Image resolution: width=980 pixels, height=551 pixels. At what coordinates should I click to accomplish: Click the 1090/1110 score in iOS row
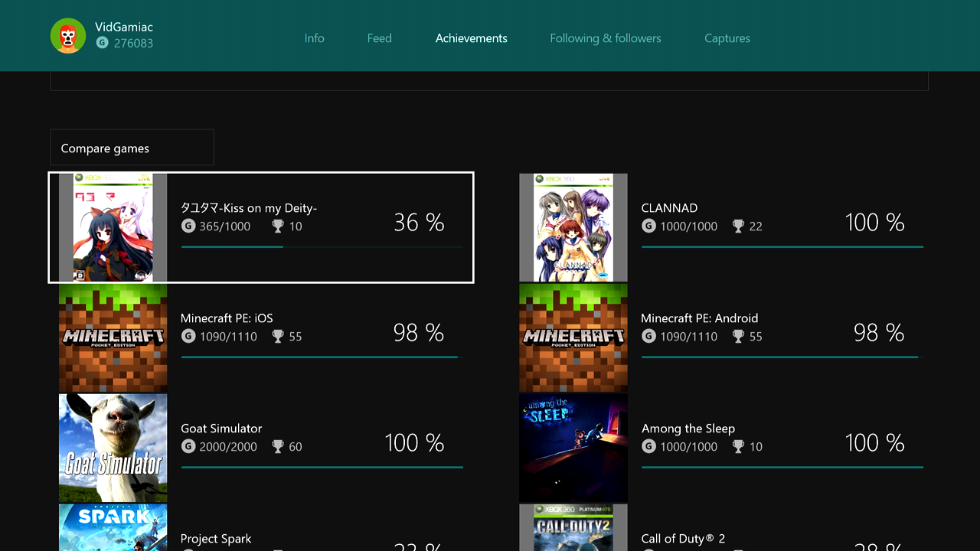coord(228,337)
